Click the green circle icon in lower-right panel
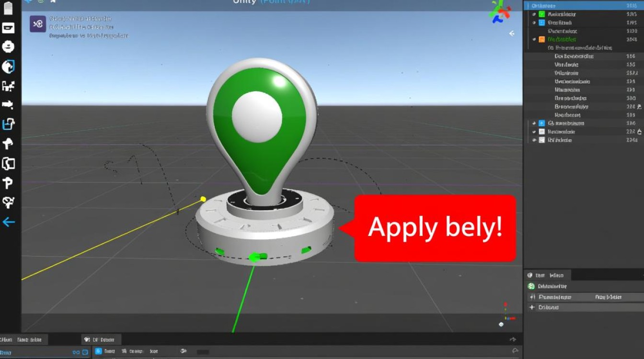This screenshot has width=644, height=359. tap(531, 286)
